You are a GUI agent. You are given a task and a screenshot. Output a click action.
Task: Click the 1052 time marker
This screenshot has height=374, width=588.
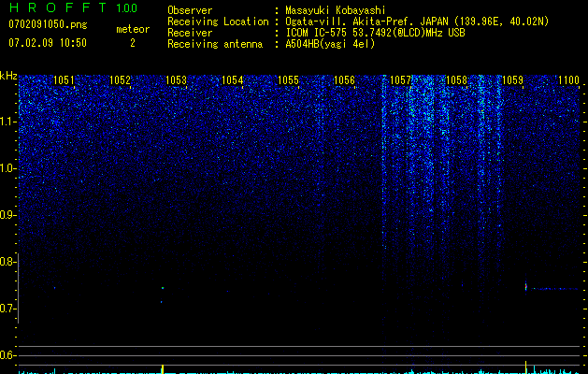click(120, 80)
